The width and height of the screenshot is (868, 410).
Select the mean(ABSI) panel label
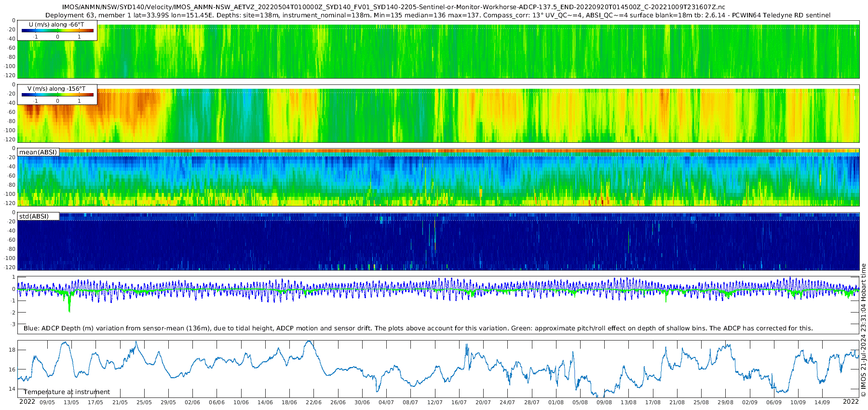click(x=38, y=152)
